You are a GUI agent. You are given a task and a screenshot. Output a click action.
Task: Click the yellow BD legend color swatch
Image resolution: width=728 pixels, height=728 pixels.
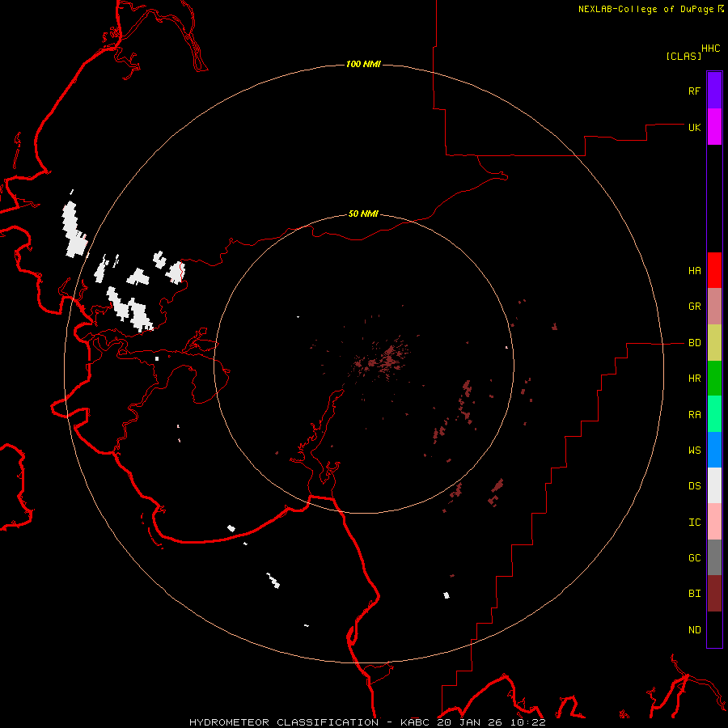pos(714,342)
